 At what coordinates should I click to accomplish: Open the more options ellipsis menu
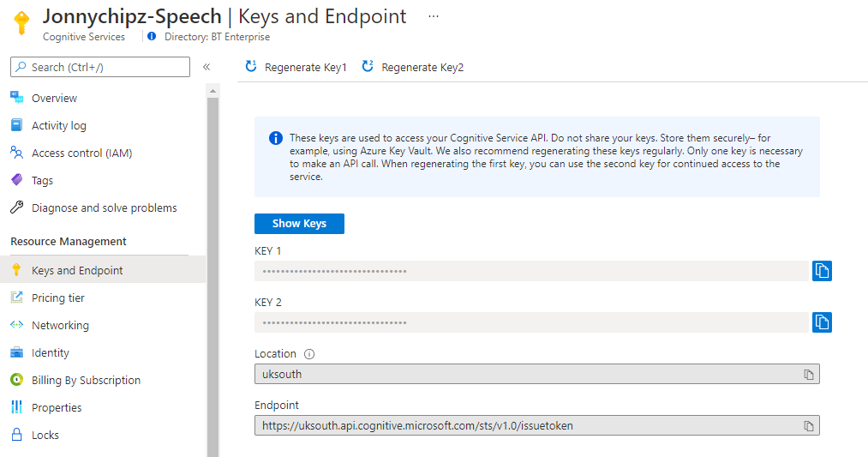point(434,16)
